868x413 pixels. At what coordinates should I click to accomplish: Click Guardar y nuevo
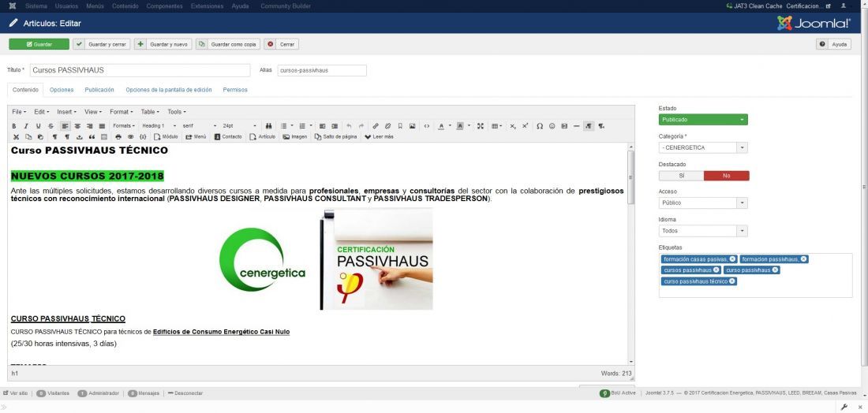click(163, 44)
